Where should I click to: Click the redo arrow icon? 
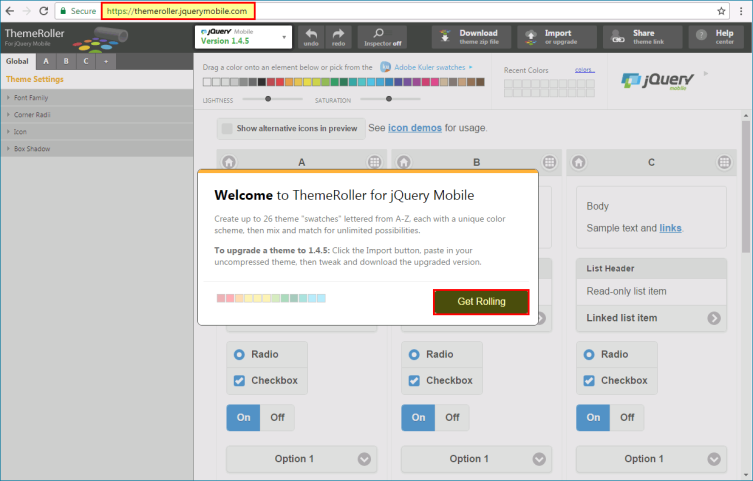338,36
